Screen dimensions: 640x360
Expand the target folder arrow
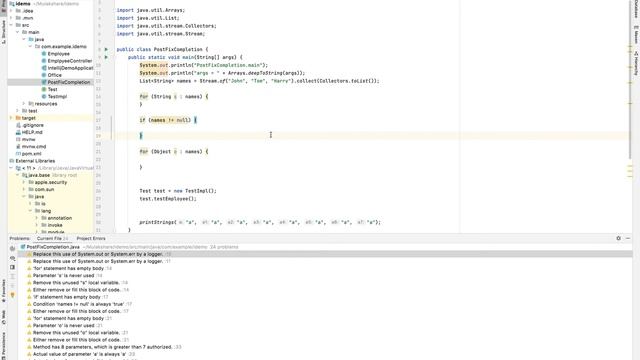pos(11,118)
